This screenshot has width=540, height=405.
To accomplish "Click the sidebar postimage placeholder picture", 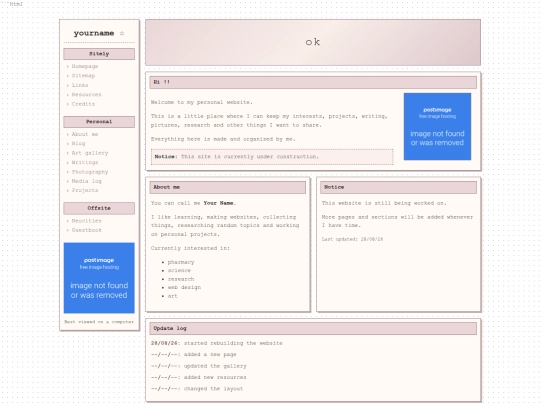I will click(x=99, y=278).
